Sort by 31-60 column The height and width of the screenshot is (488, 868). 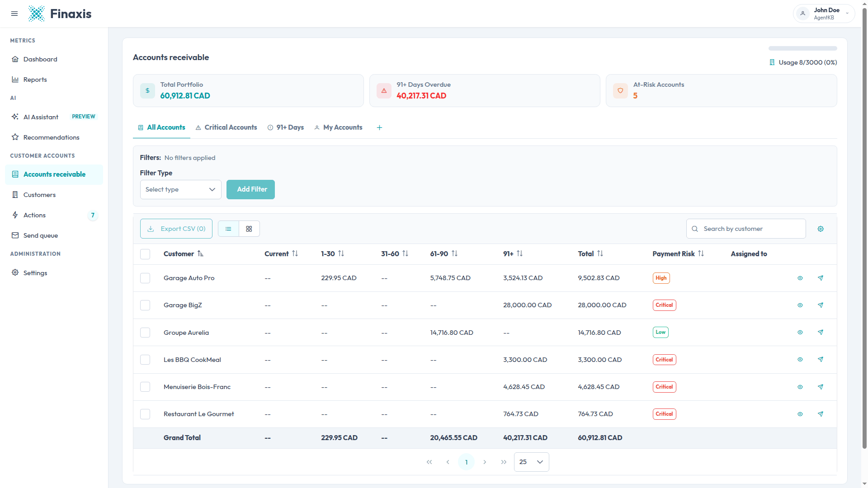click(x=395, y=254)
